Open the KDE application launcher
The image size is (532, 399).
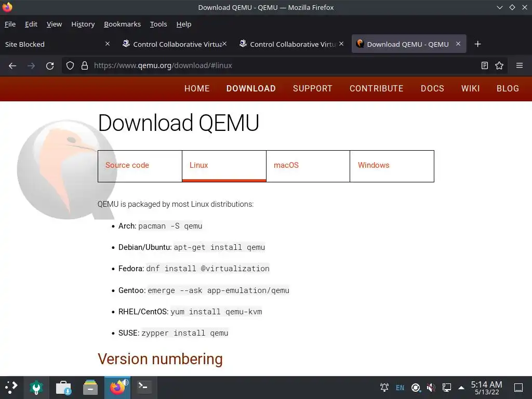11,388
